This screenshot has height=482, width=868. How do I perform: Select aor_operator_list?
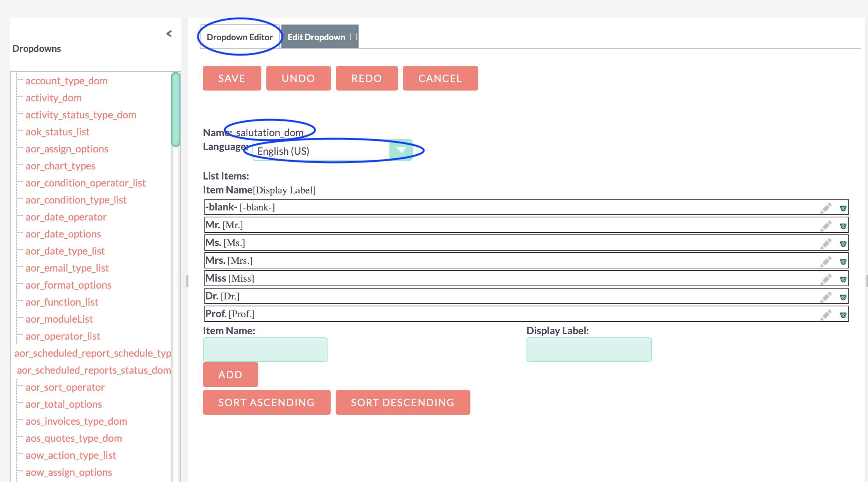(63, 336)
